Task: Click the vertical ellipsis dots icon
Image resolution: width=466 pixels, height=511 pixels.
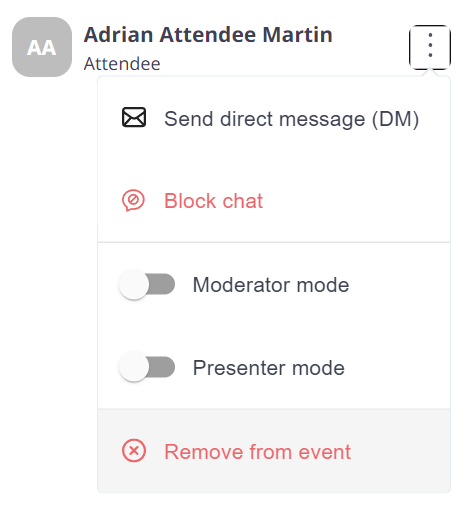Action: pos(430,45)
